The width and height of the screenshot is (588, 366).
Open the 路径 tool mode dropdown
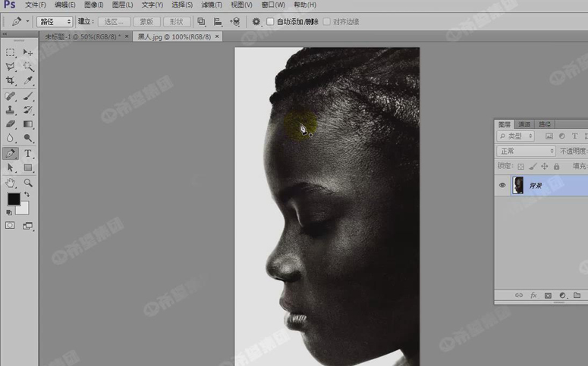pyautogui.click(x=55, y=22)
